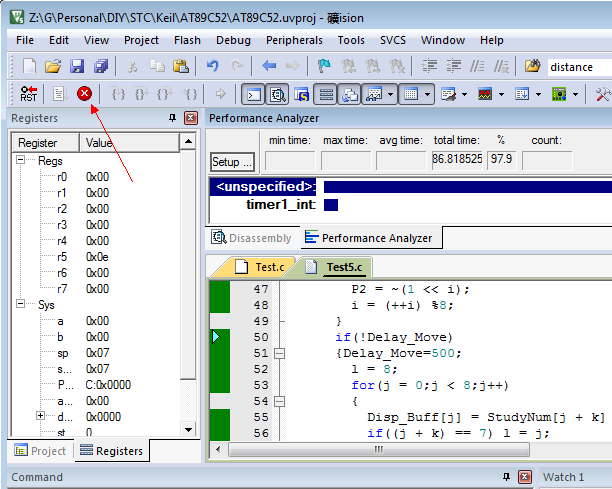Select register r5 value 0x0e
Image resolution: width=612 pixels, height=489 pixels.
(x=97, y=257)
